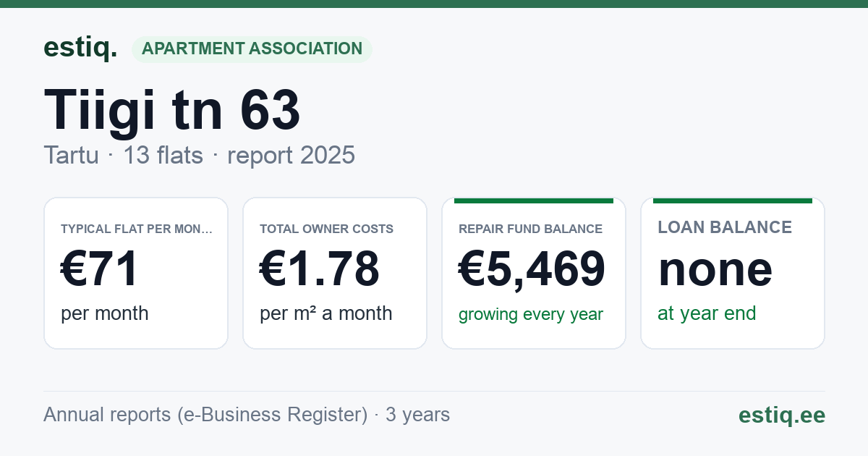Click 'per month' under €71
Viewport: 868px width, 456px height.
pyautogui.click(x=105, y=313)
